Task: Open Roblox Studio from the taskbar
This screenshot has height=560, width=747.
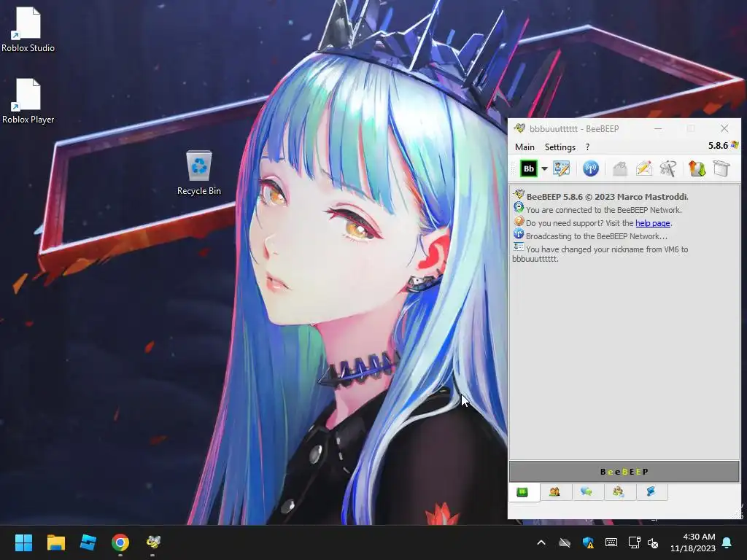Action: click(x=88, y=542)
